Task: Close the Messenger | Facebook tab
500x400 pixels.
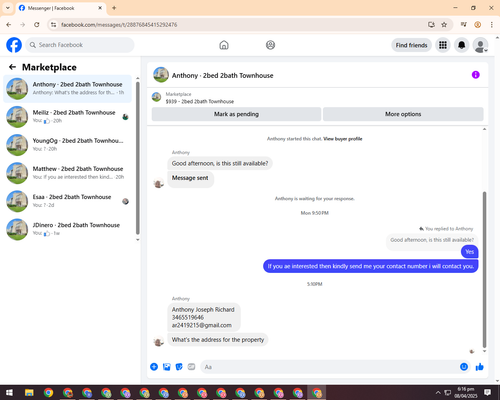Action: tap(100, 8)
